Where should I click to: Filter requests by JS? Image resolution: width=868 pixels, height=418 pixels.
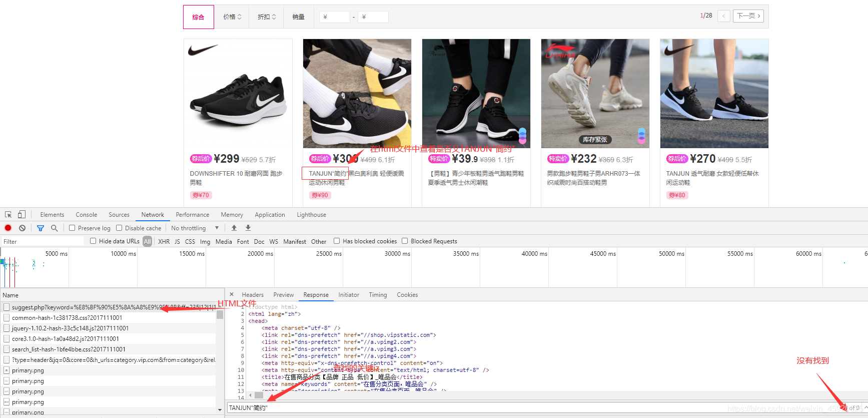(177, 241)
